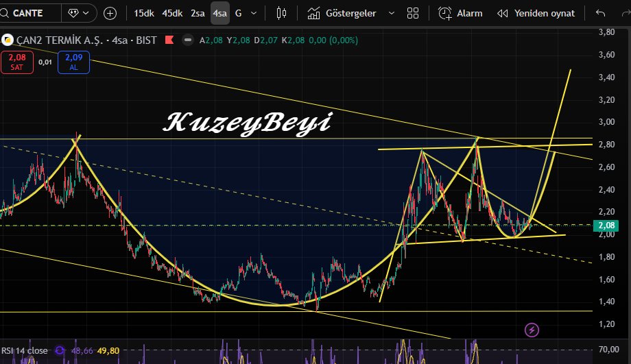
Task: Click the RSI value 49,80
Action: 108,351
